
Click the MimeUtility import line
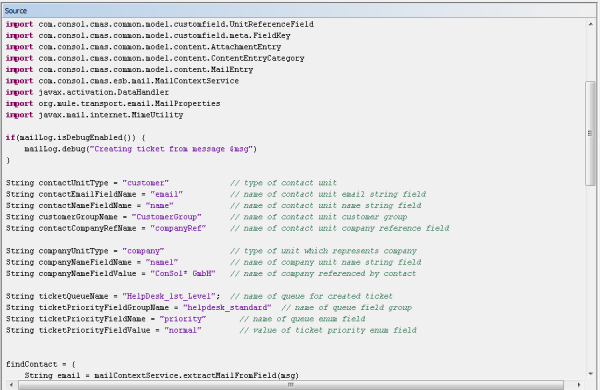pyautogui.click(x=95, y=115)
